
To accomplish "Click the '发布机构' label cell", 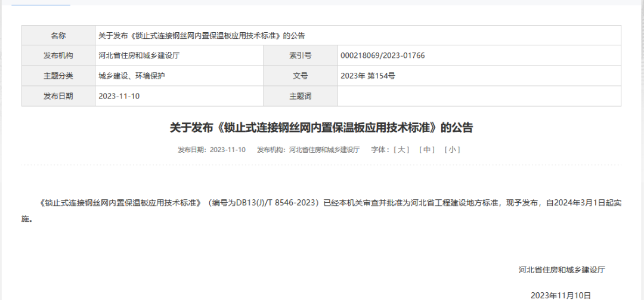I will point(58,55).
